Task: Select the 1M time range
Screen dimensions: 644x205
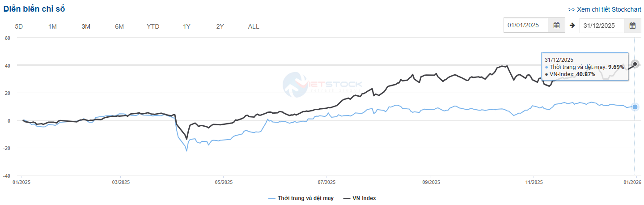Action: [52, 26]
